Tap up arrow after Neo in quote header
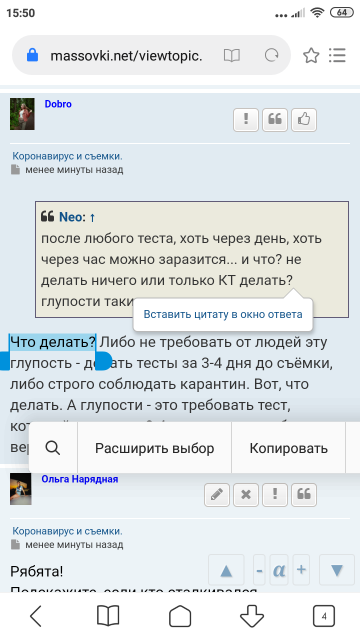360x640 pixels. tap(92, 218)
